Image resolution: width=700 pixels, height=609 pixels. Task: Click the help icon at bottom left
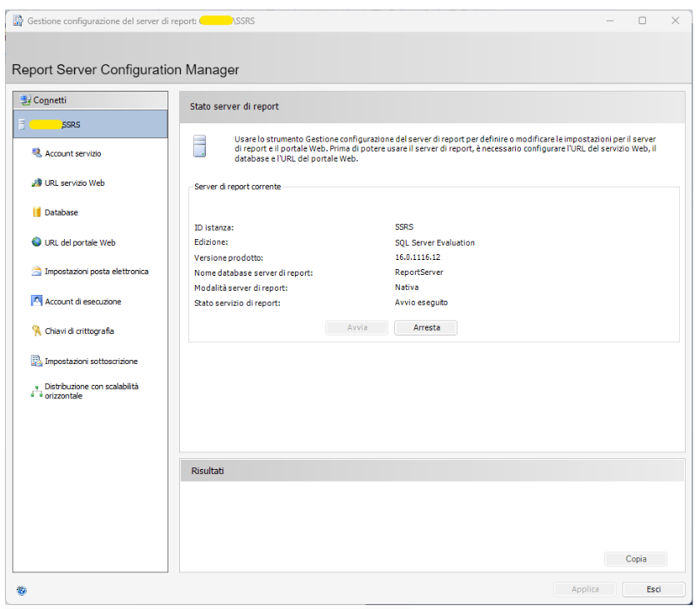point(22,591)
